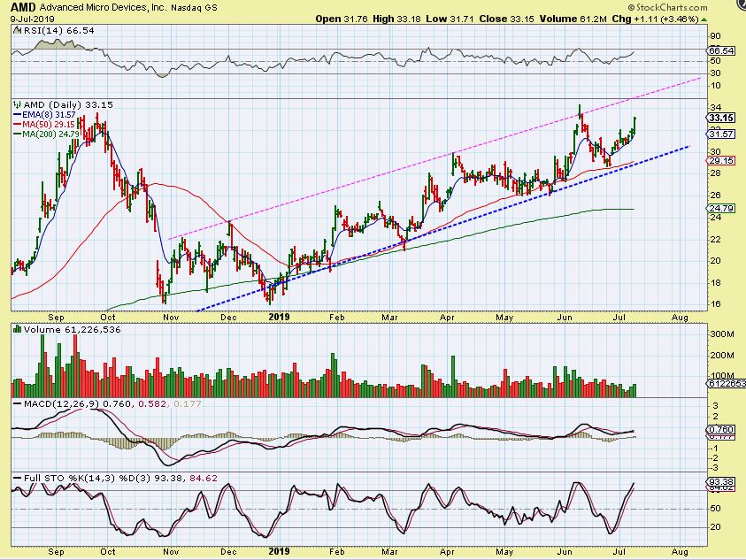The image size is (746, 560).
Task: Click the 29.15 MA(50) price tag
Action: point(721,161)
